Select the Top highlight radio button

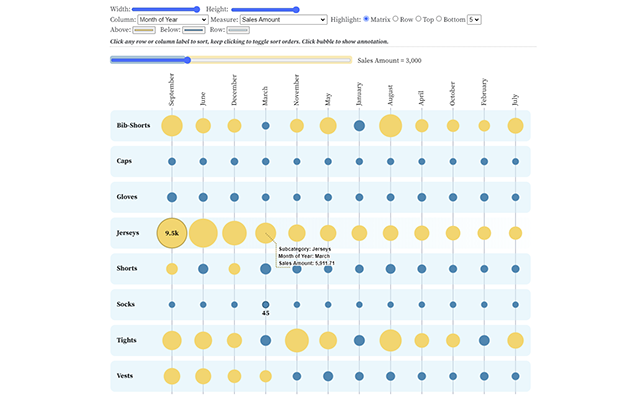[418, 19]
